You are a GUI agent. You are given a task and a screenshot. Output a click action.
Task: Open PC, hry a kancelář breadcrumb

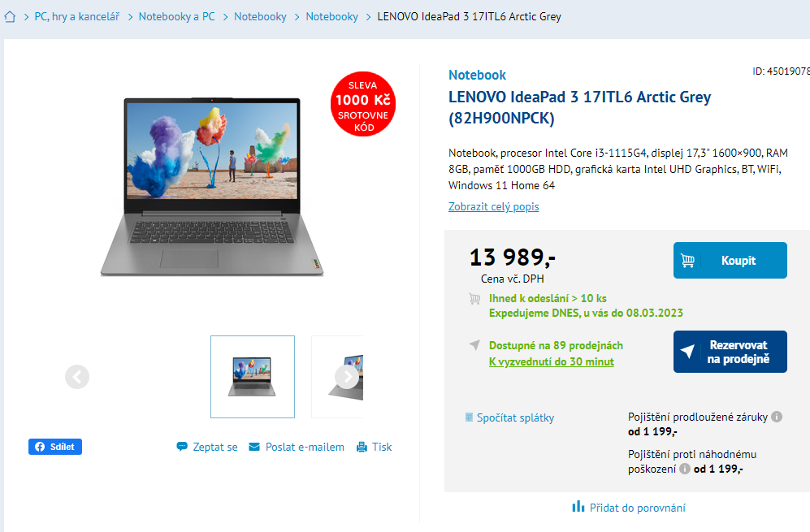pyautogui.click(x=77, y=16)
